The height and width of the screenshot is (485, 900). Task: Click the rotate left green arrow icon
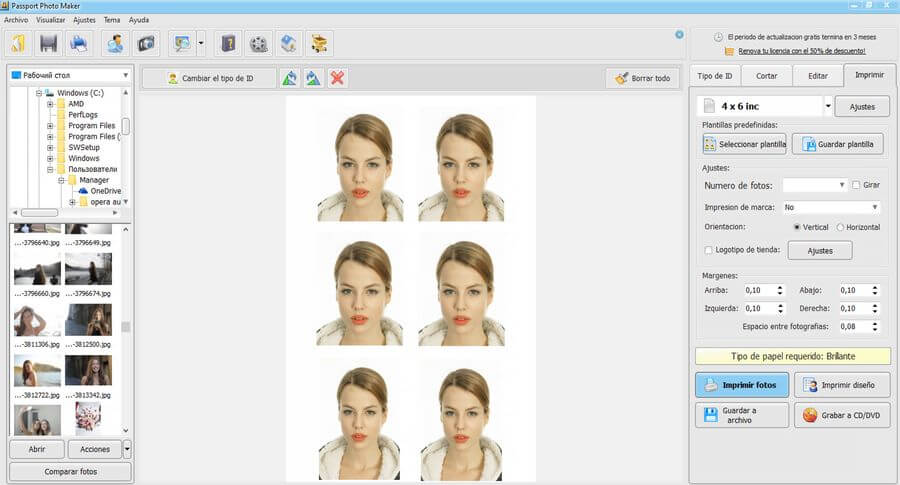point(290,78)
